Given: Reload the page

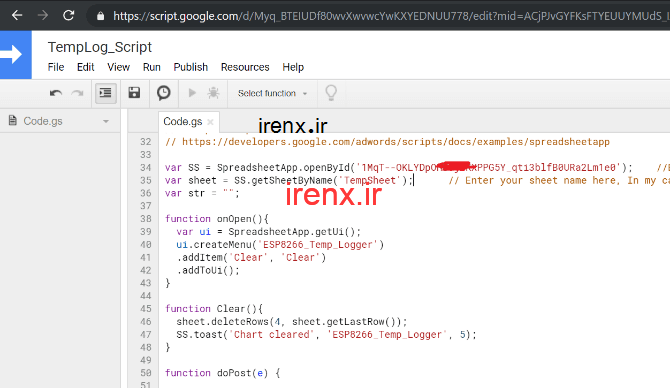Looking at the screenshot, I should click(68, 16).
